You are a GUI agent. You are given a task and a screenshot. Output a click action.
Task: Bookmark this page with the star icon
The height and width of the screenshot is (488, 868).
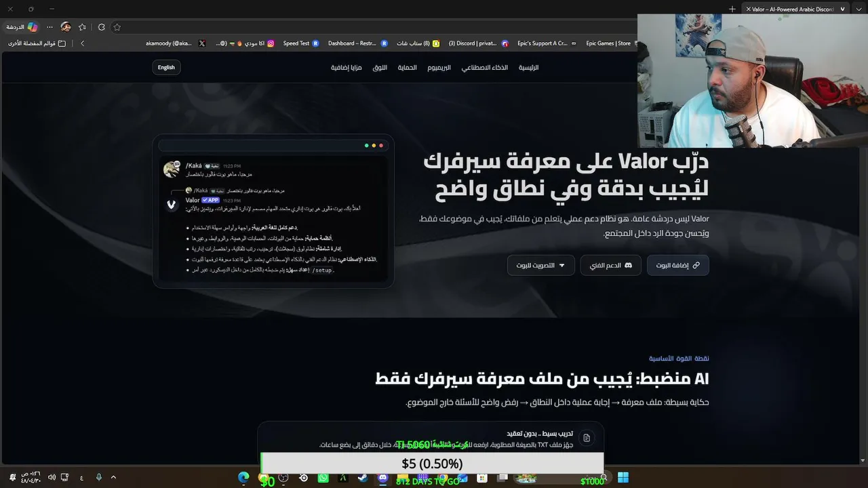pos(117,27)
